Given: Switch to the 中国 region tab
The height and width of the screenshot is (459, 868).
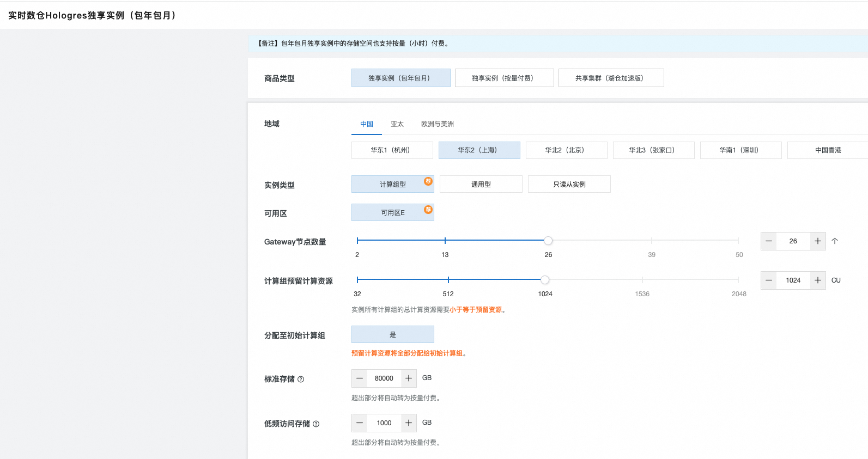Looking at the screenshot, I should pyautogui.click(x=367, y=124).
